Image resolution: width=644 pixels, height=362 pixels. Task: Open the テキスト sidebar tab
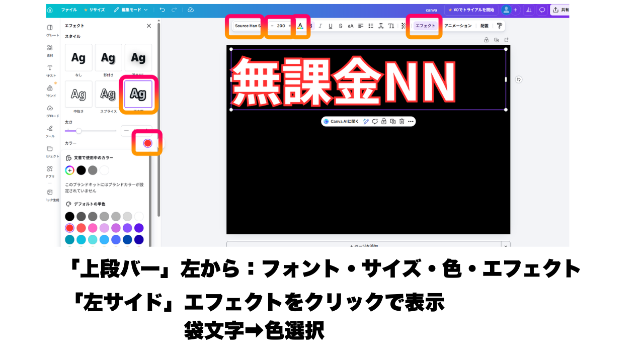pyautogui.click(x=50, y=71)
